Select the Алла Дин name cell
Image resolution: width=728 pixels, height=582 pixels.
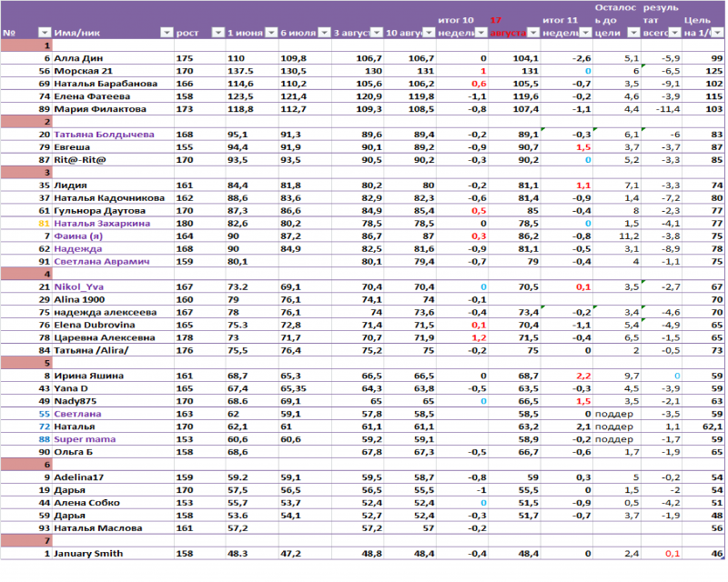click(78, 57)
